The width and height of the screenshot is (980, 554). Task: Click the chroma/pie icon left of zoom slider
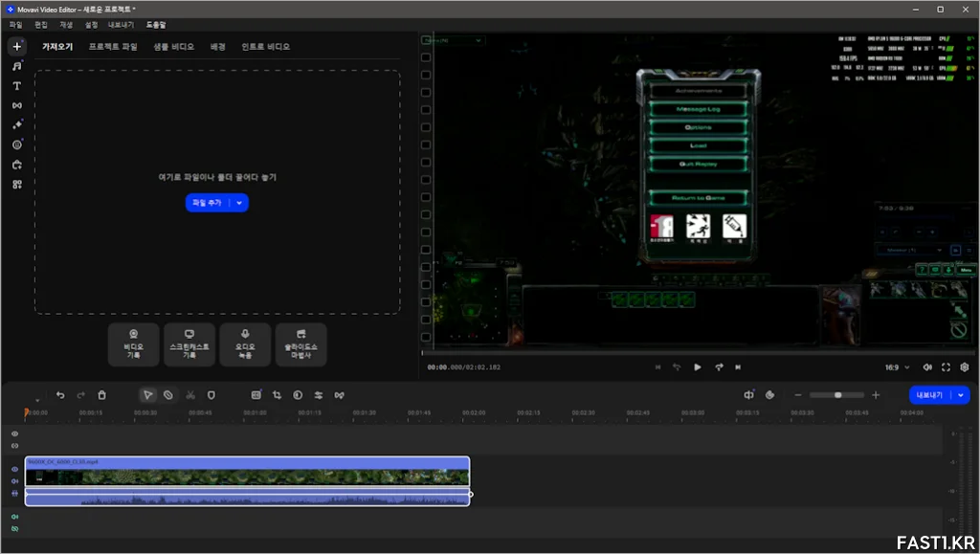click(x=770, y=395)
